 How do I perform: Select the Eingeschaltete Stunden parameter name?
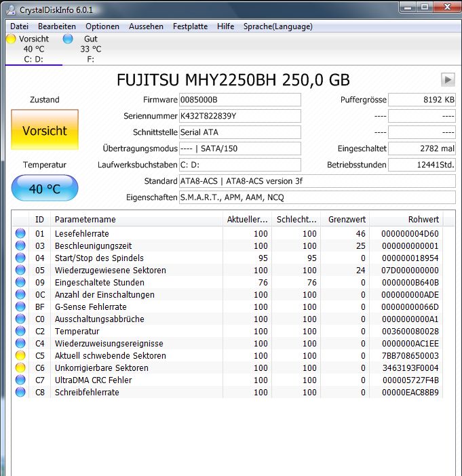click(x=99, y=282)
